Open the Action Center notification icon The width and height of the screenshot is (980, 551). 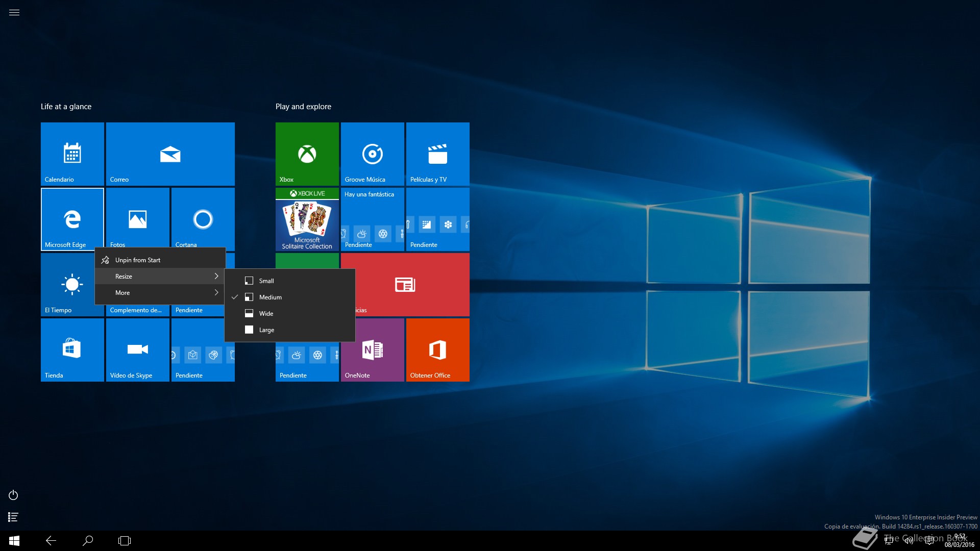click(x=929, y=541)
